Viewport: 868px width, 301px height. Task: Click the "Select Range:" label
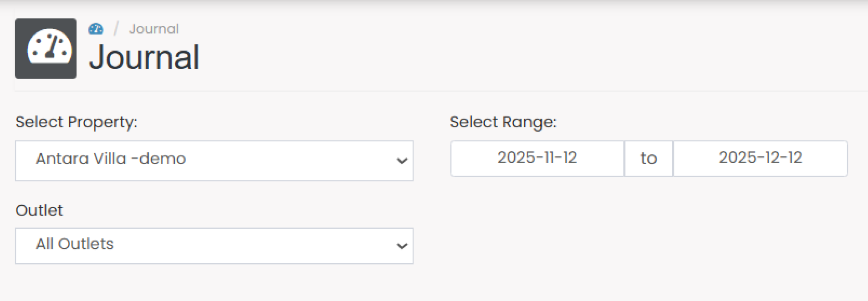503,122
